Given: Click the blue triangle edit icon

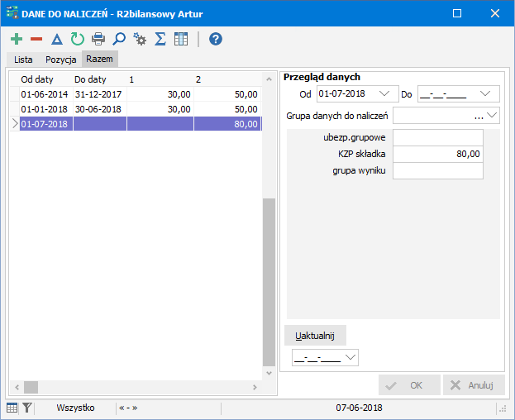Looking at the screenshot, I should [57, 39].
